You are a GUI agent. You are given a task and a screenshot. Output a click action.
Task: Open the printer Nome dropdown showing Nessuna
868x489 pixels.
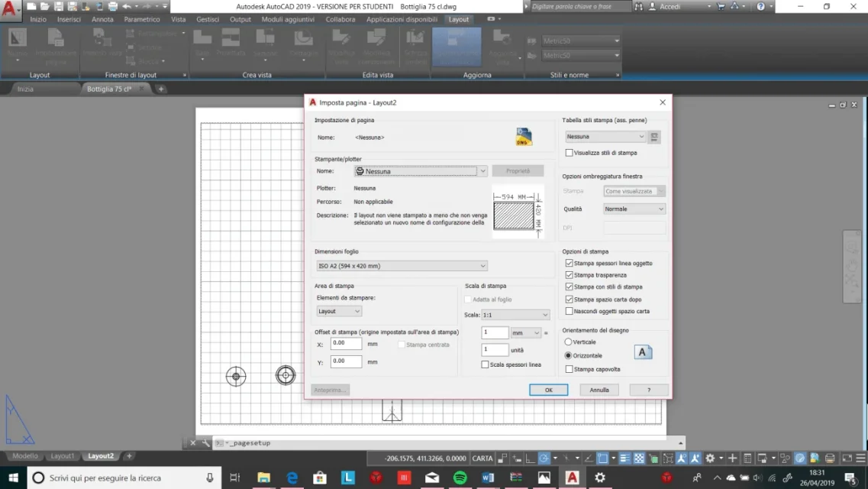(421, 171)
